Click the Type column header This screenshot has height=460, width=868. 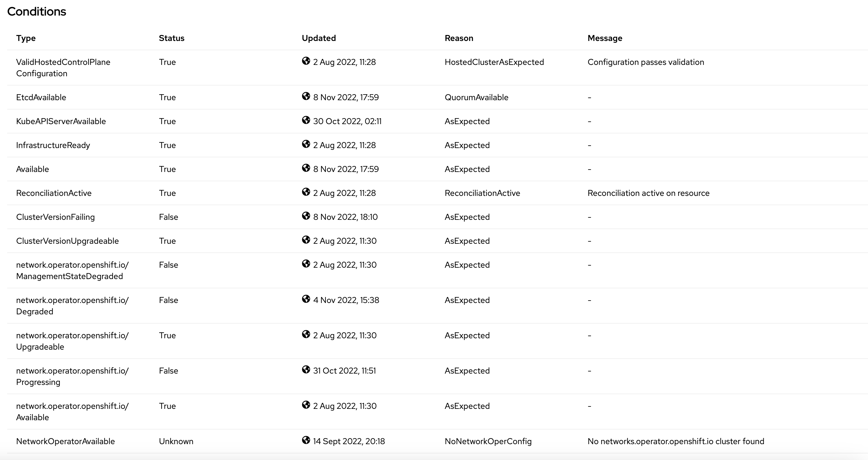coord(26,38)
